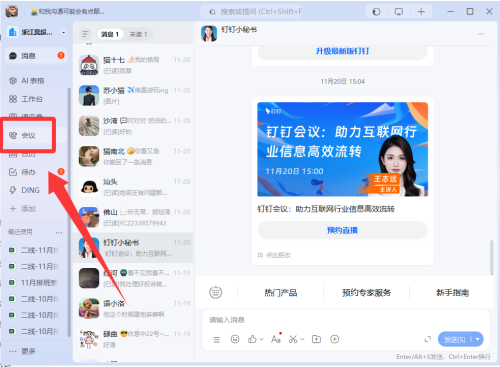Open the 汕头 conversation
Image resolution: width=500 pixels, height=367 pixels.
(133, 187)
